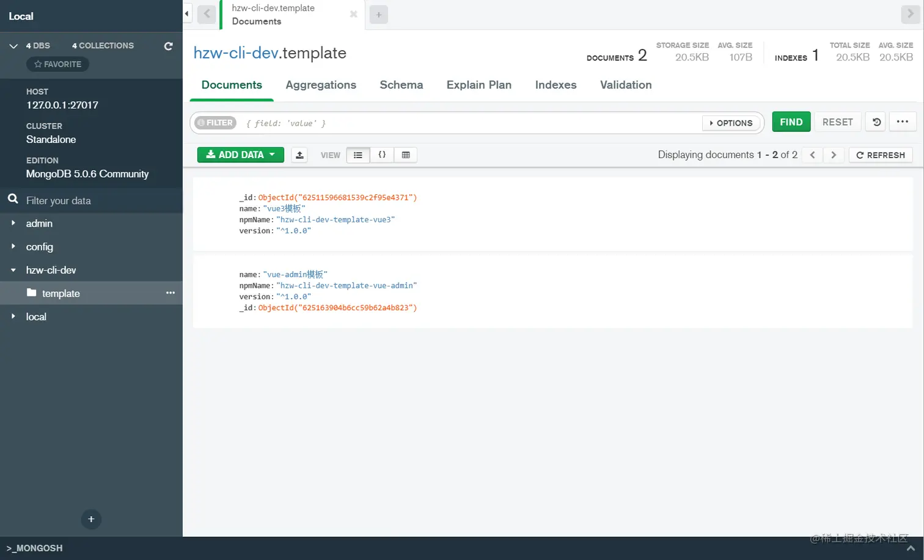Go to next tab arrow

910,14
